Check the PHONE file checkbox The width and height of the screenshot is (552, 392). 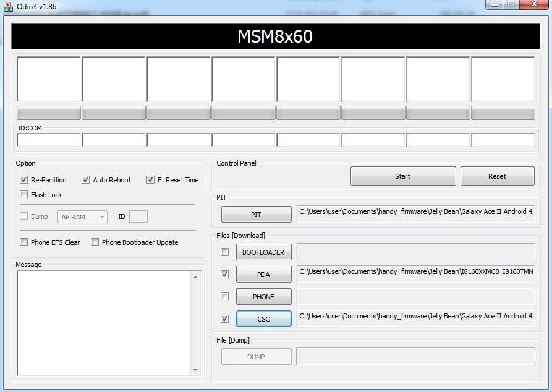[224, 297]
